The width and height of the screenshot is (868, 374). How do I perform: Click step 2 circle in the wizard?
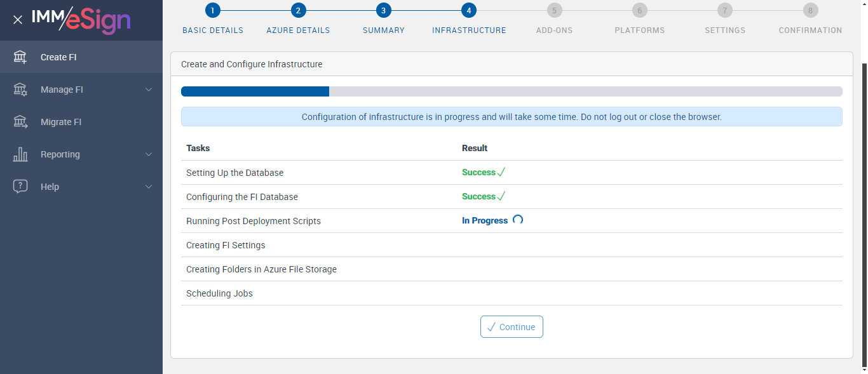pos(298,10)
